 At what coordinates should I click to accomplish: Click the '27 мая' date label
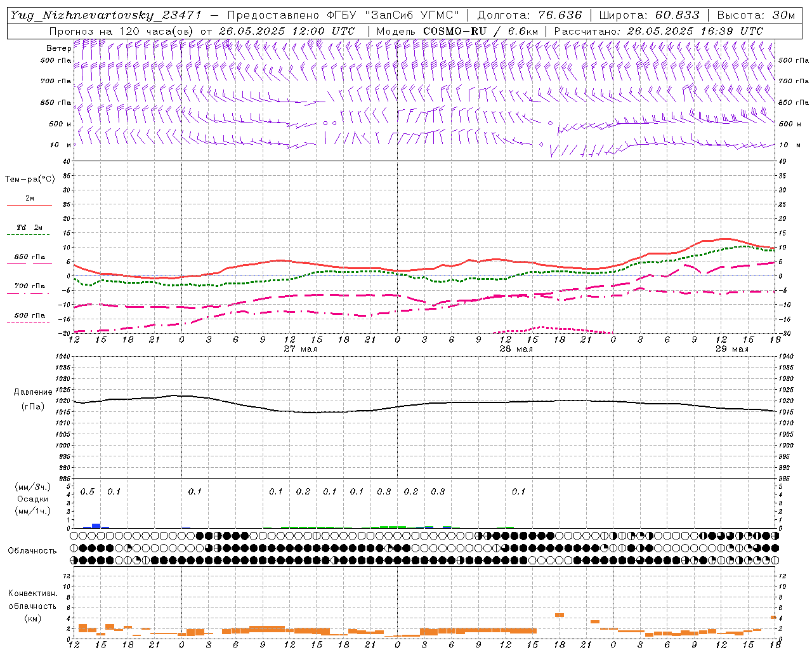point(301,348)
